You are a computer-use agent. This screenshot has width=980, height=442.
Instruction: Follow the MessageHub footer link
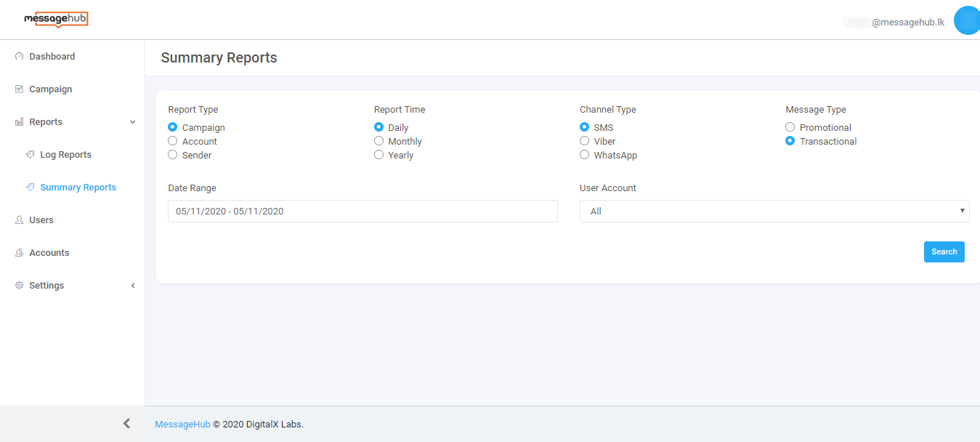click(x=182, y=425)
